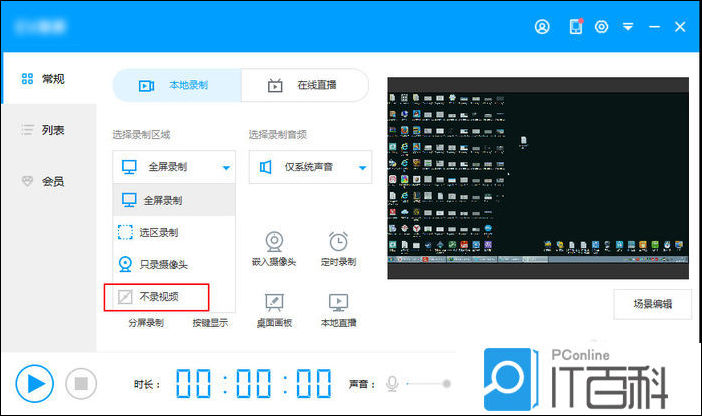Switch to 在线直播 tab
This screenshot has width=702, height=416.
click(x=304, y=85)
